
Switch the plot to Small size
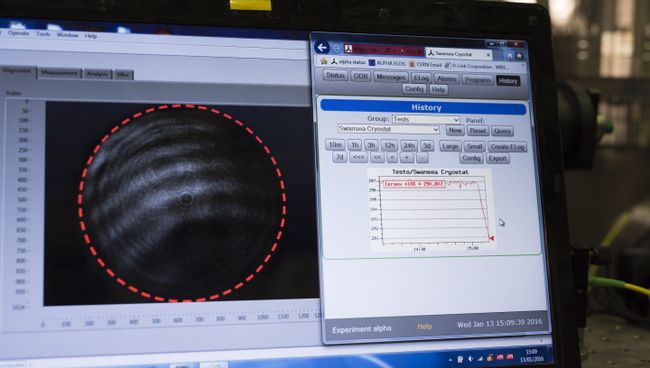474,147
